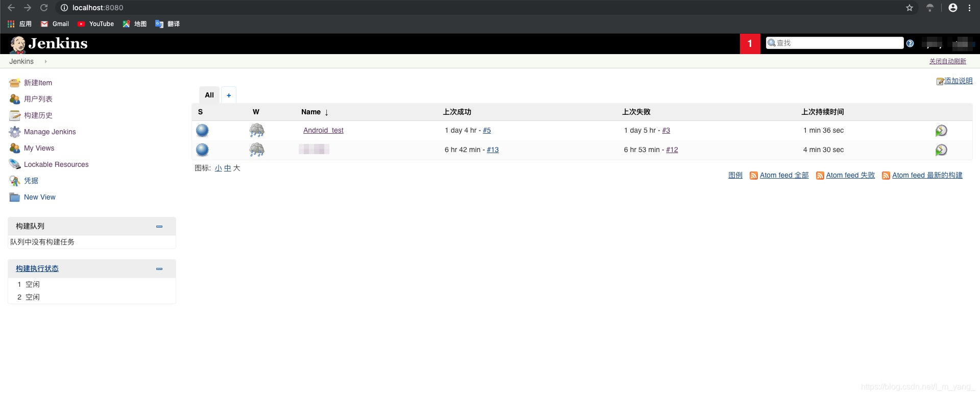Click the blue status ball for Android_test

tap(202, 131)
